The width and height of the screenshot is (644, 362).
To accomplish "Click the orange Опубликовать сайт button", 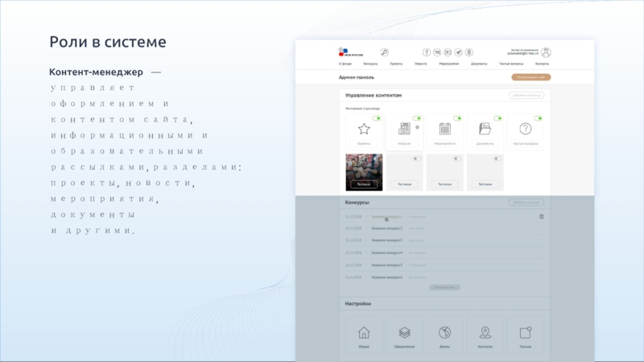I will (531, 77).
